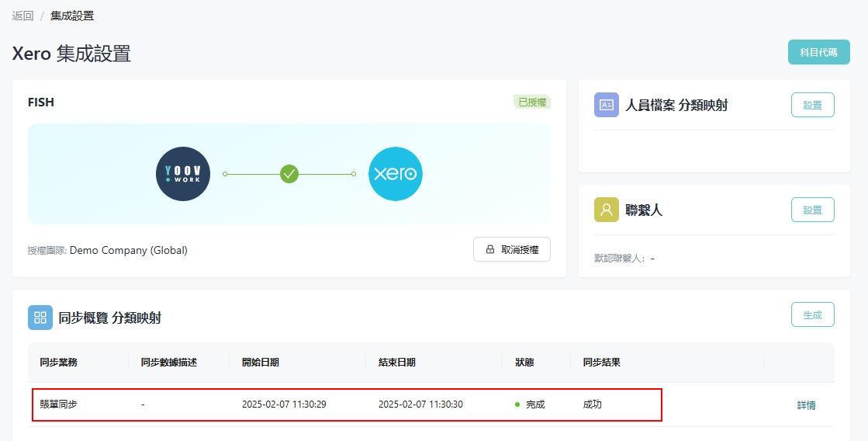Click the 默認聯繫人 label
868x441 pixels.
(x=620, y=259)
